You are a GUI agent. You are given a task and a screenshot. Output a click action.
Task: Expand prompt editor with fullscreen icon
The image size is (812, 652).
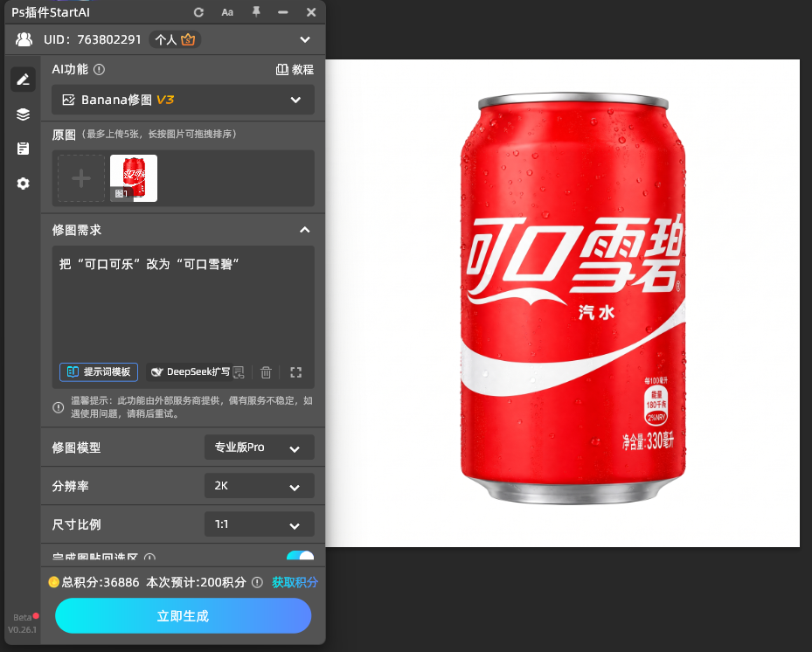click(295, 372)
